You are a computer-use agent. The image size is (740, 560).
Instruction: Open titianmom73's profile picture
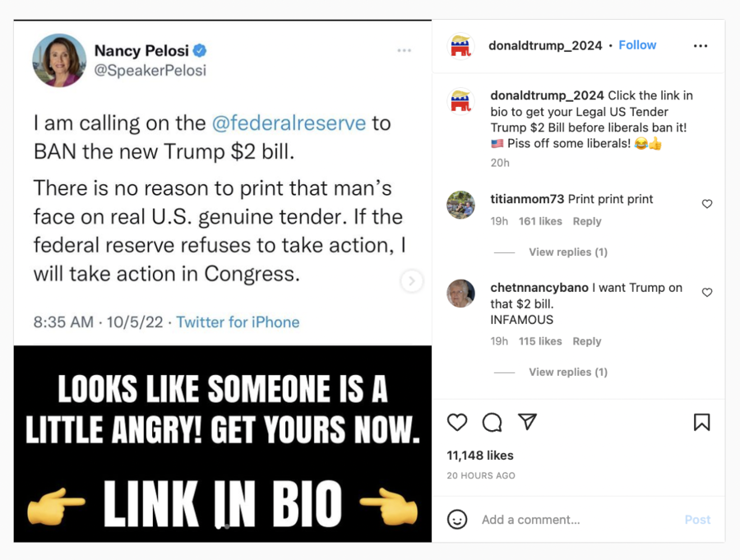click(461, 205)
